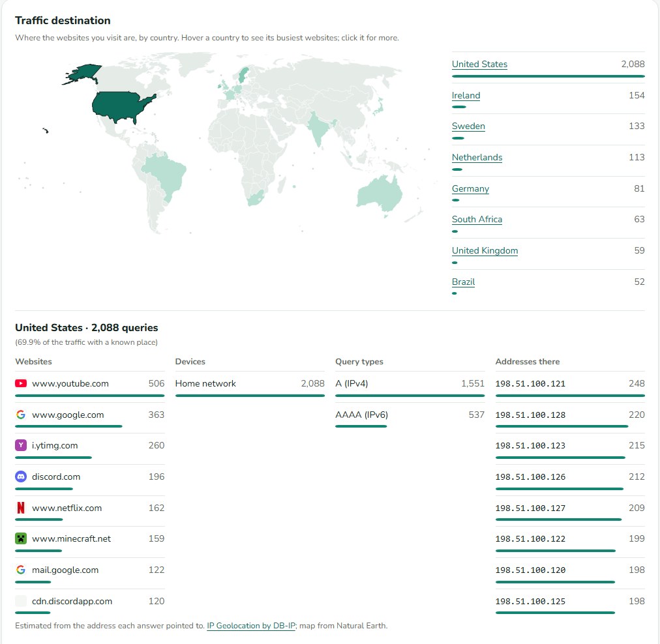Click the AAAA (IPv6) query bar
The height and width of the screenshot is (644, 660).
[x=361, y=426]
